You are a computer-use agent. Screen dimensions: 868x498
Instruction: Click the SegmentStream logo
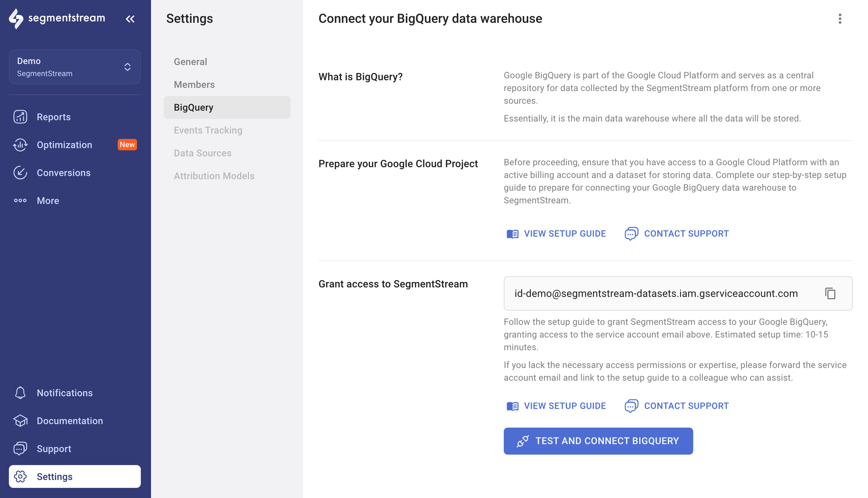tap(57, 18)
